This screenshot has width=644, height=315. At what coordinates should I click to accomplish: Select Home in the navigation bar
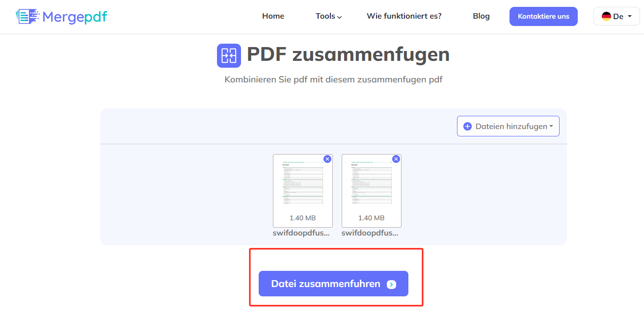tap(273, 16)
